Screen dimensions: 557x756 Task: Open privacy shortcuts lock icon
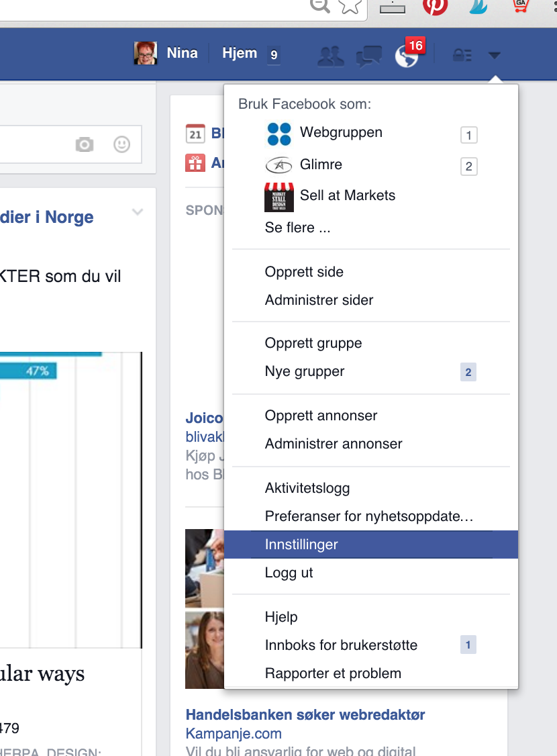462,55
